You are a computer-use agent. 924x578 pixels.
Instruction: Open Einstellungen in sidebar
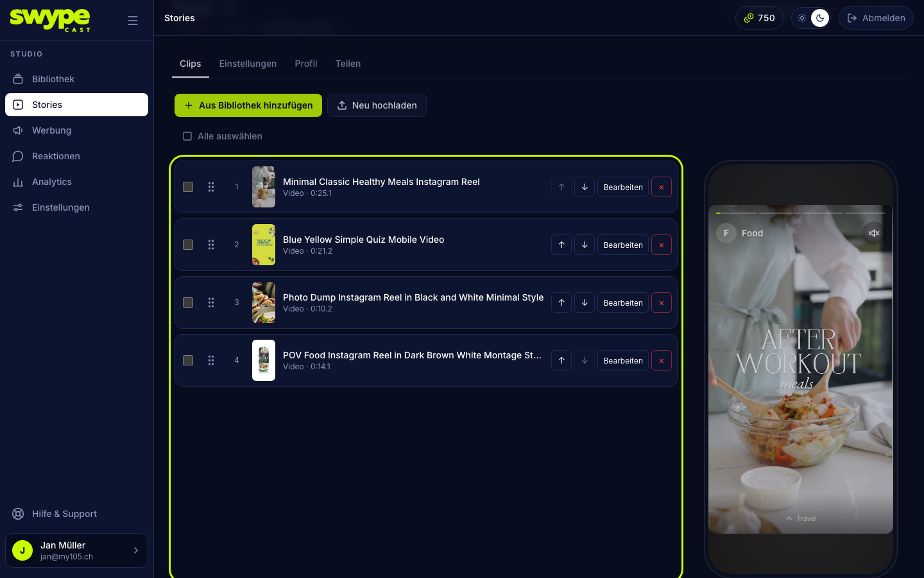coord(76,207)
